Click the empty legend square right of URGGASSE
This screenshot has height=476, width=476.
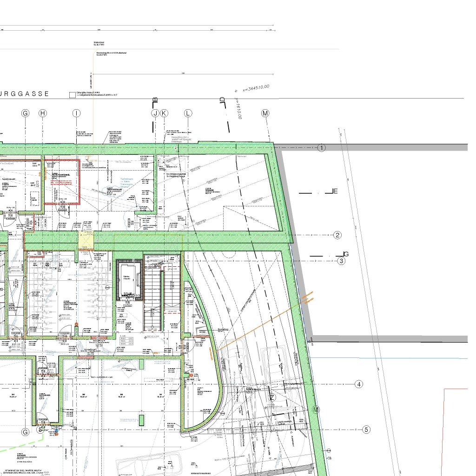point(72,95)
